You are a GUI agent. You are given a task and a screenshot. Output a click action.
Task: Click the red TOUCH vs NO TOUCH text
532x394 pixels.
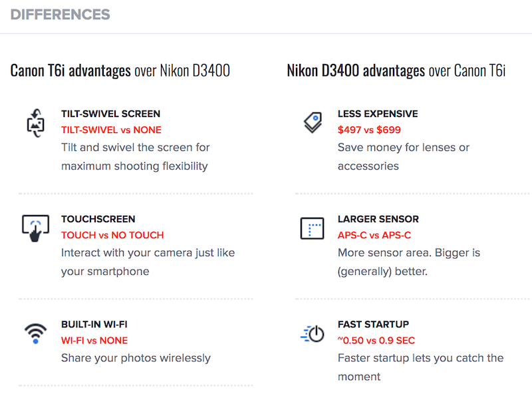(112, 235)
